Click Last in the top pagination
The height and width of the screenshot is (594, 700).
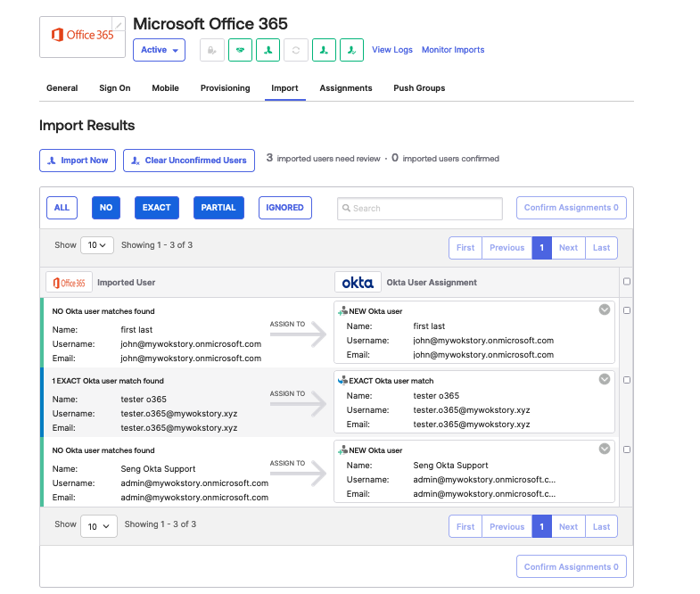click(601, 248)
